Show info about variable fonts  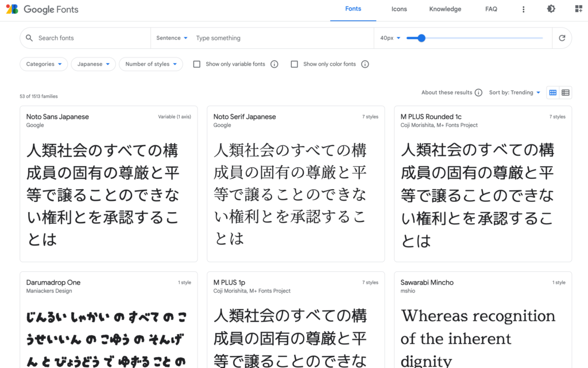274,64
